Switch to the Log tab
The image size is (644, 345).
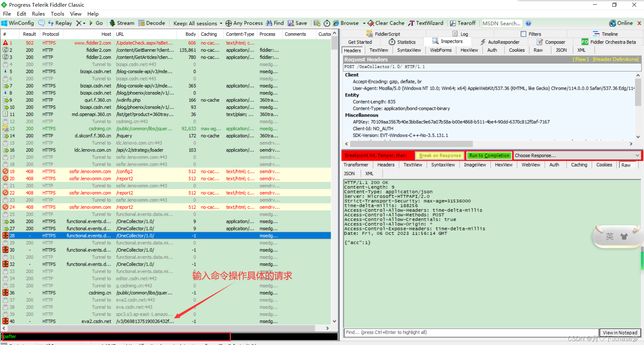tap(461, 34)
